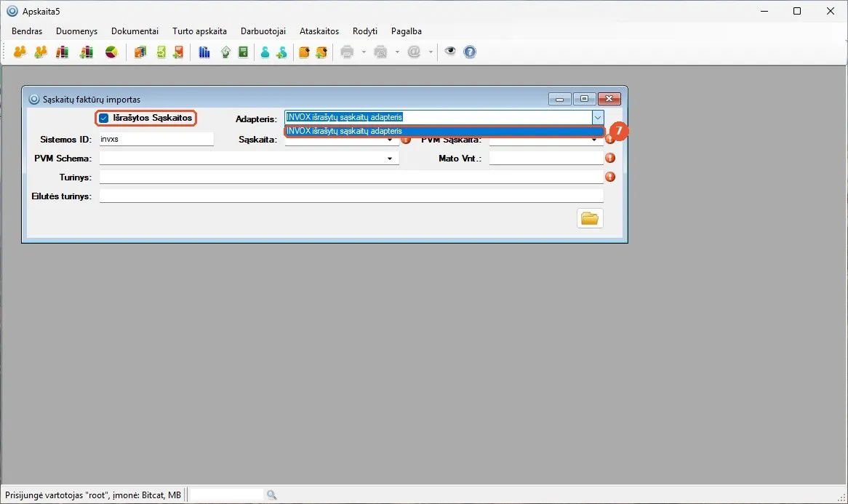Expand the arrow next to print preview icon

pyautogui.click(x=397, y=52)
